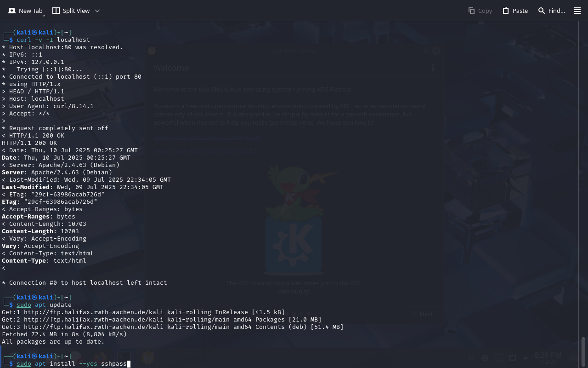Screen dimensions: 588x368
Task: Open the hamburger menu
Action: [x=577, y=11]
